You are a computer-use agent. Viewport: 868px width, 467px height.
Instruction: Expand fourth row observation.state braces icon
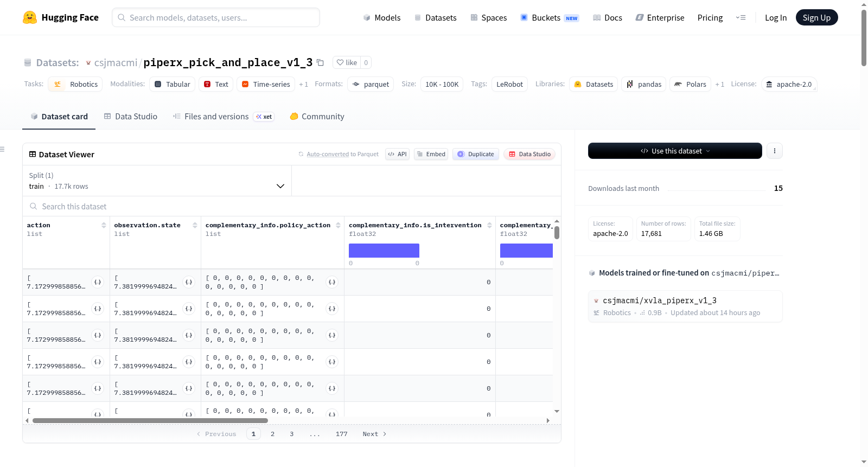pyautogui.click(x=189, y=362)
